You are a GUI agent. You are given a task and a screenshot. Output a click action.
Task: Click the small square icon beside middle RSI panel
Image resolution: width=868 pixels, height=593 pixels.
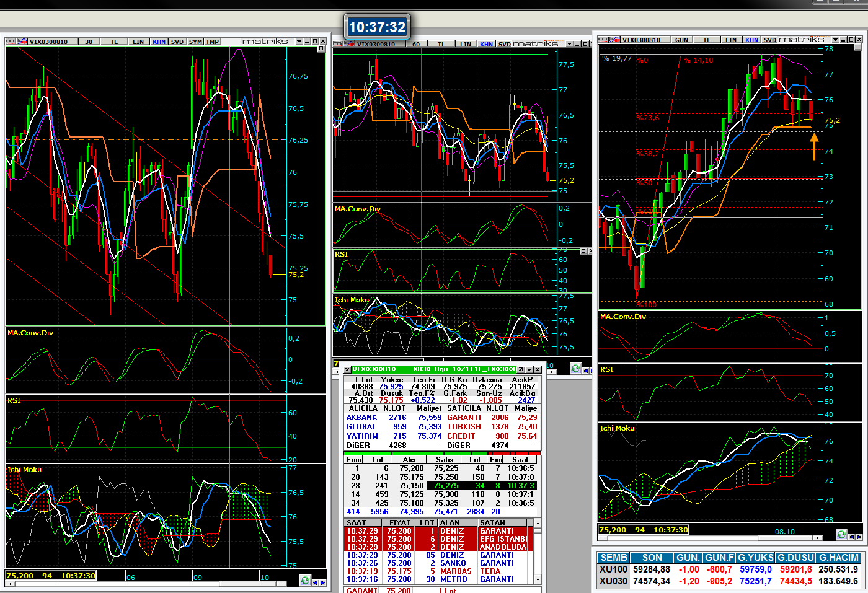pos(583,251)
